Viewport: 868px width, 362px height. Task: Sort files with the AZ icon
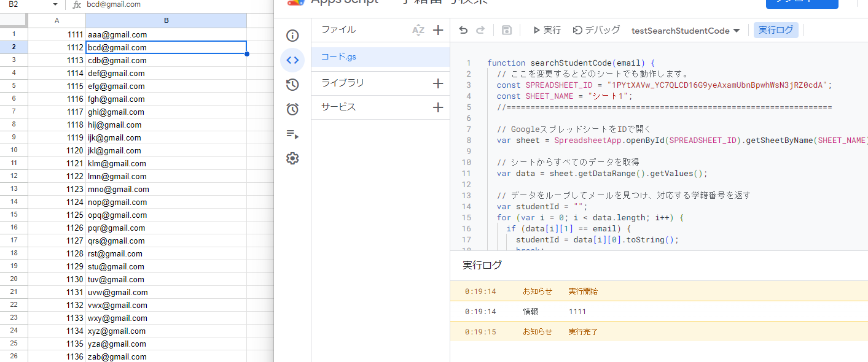pos(418,30)
